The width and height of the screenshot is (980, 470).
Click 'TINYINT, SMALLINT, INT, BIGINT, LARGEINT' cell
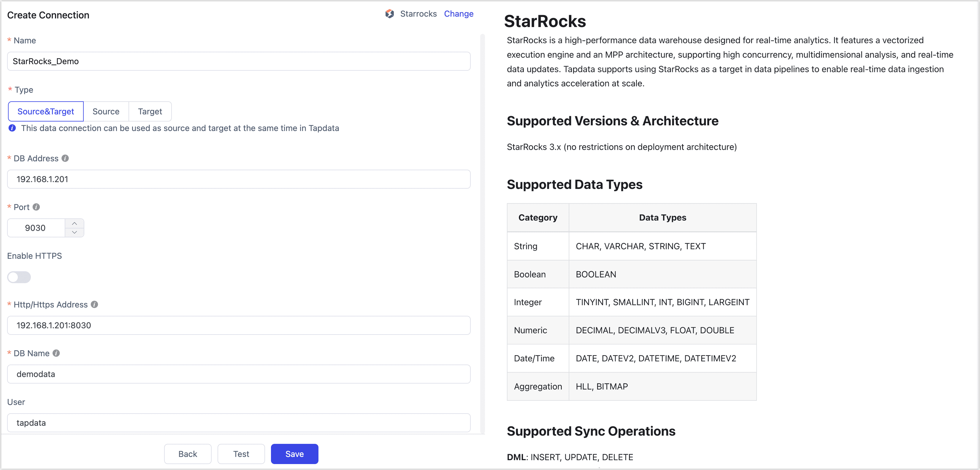pos(662,302)
